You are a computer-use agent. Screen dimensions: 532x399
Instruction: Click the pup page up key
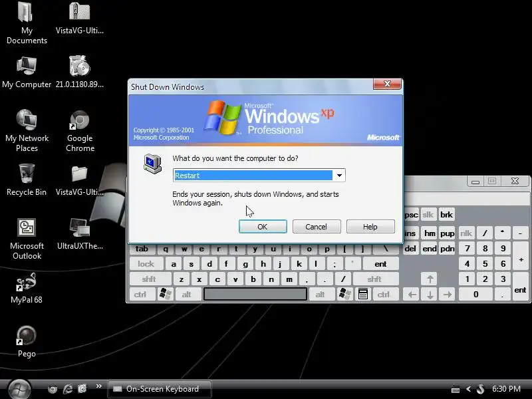[x=447, y=233]
